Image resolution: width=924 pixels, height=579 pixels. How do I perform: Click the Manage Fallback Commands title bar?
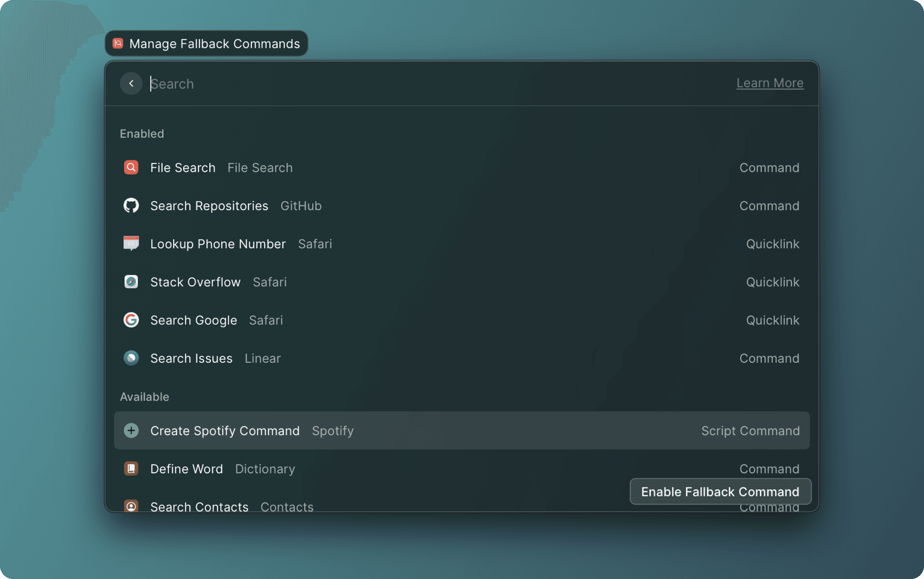point(206,43)
